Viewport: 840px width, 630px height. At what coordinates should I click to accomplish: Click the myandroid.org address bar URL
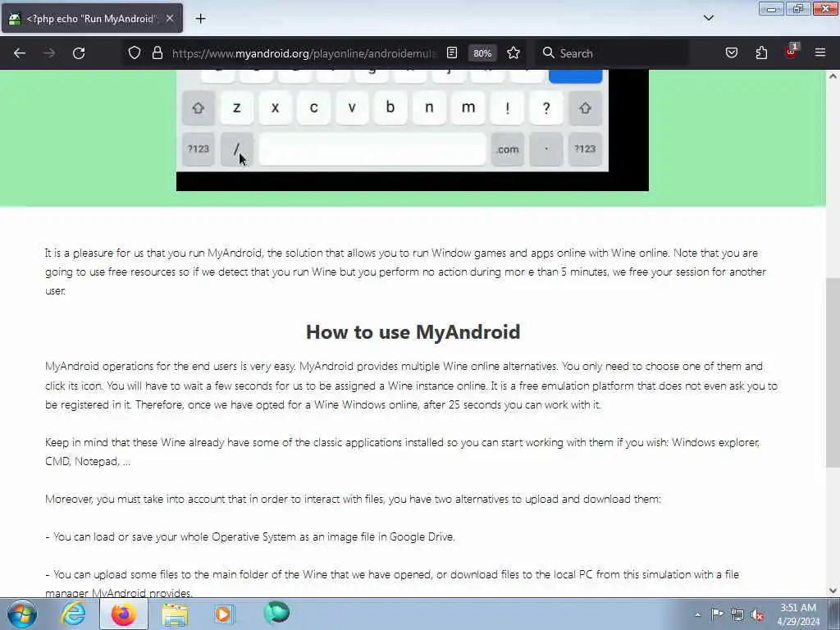(304, 53)
